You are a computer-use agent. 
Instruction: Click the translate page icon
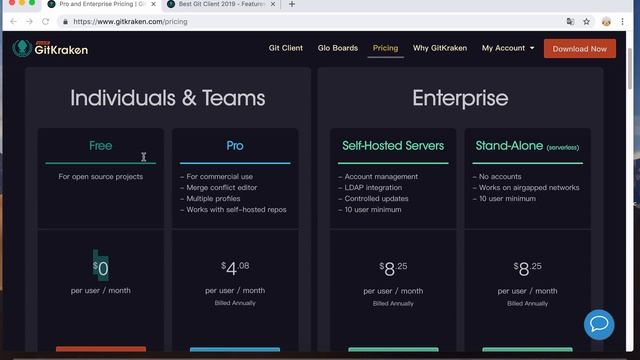[570, 22]
